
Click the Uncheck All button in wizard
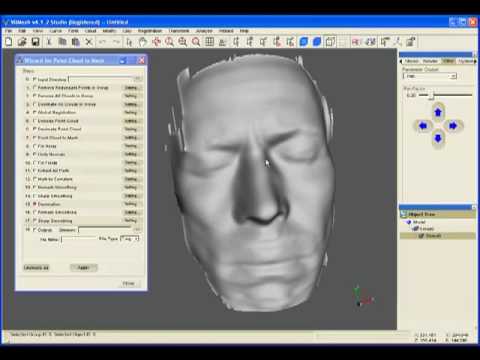pos(36,268)
